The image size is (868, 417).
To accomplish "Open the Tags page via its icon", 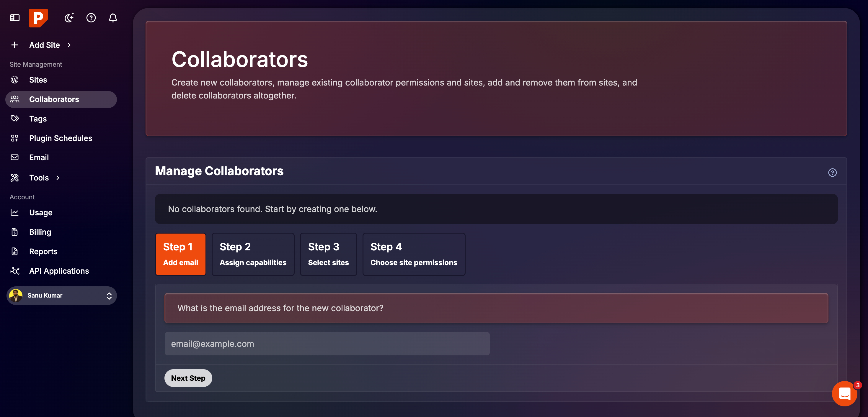I will coord(15,119).
